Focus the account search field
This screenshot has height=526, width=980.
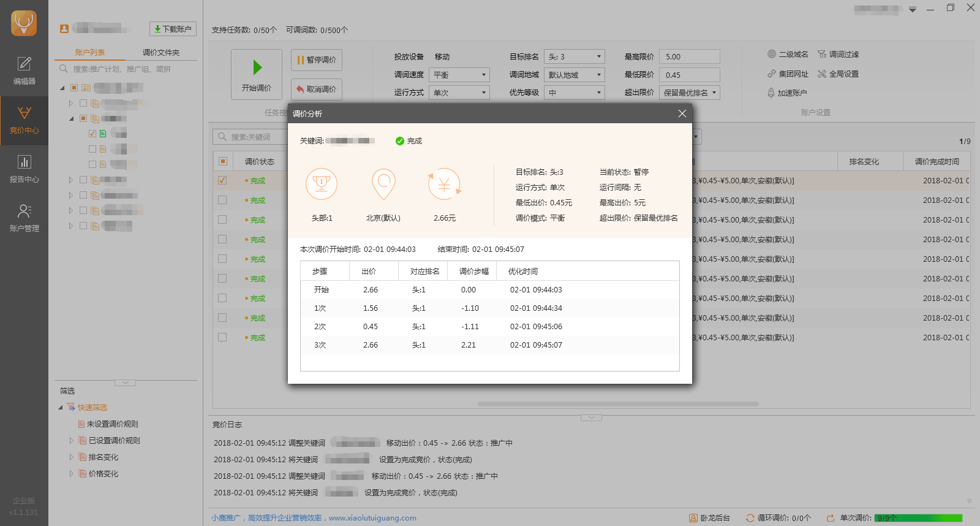coord(126,69)
